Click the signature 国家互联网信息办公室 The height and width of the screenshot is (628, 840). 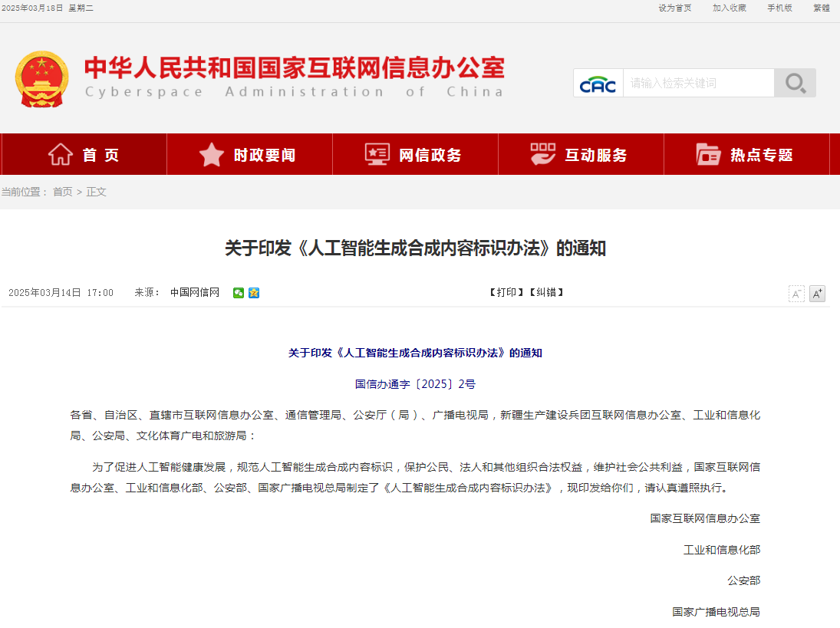705,518
